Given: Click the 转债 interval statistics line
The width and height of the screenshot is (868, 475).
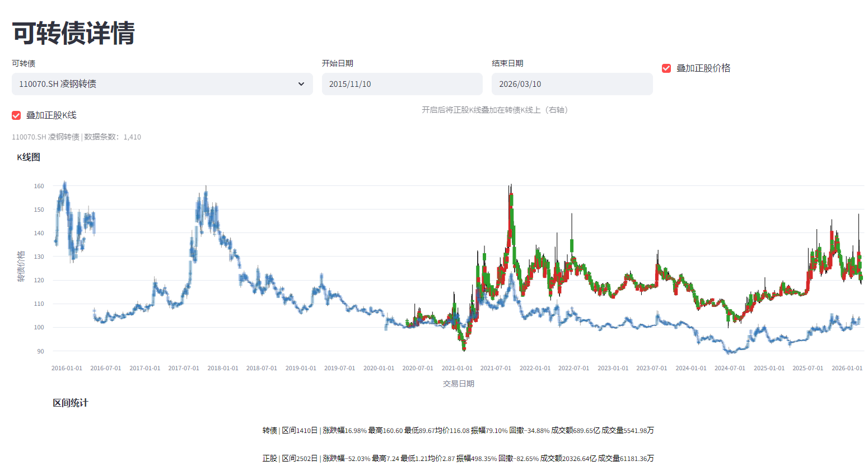Looking at the screenshot, I should (458, 430).
